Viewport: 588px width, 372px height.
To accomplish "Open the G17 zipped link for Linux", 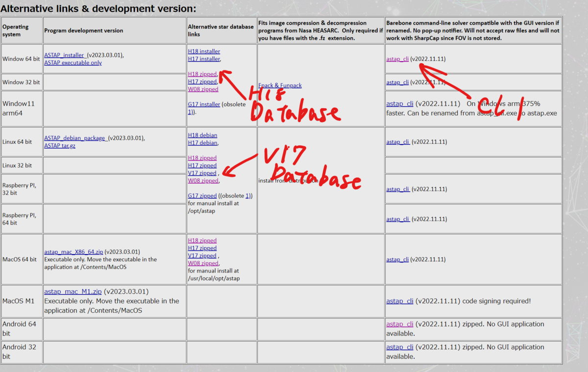I will click(x=202, y=196).
